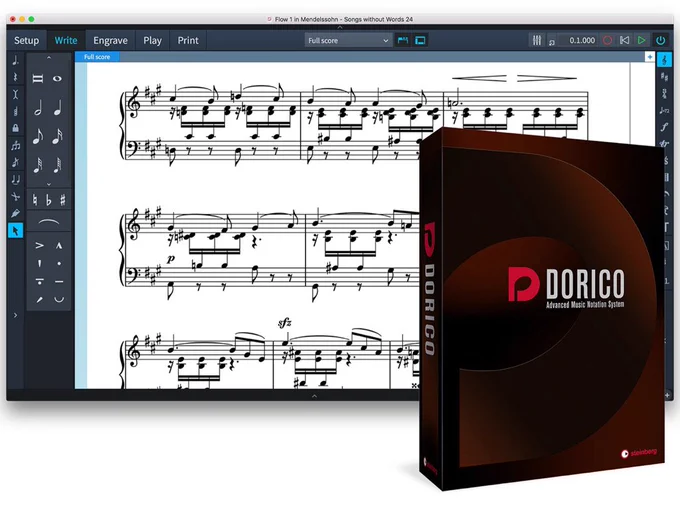Screen dimensions: 680x509
Task: Switch to Play mode
Action: coord(152,40)
